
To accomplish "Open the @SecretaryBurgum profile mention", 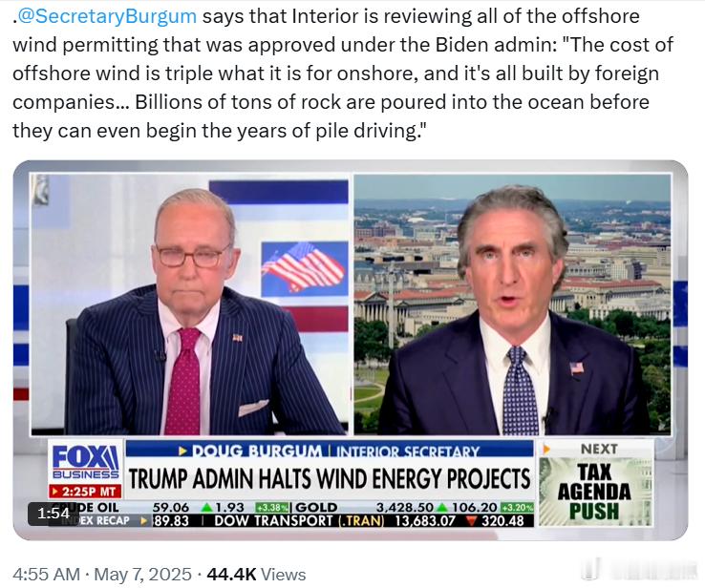I will [107, 16].
